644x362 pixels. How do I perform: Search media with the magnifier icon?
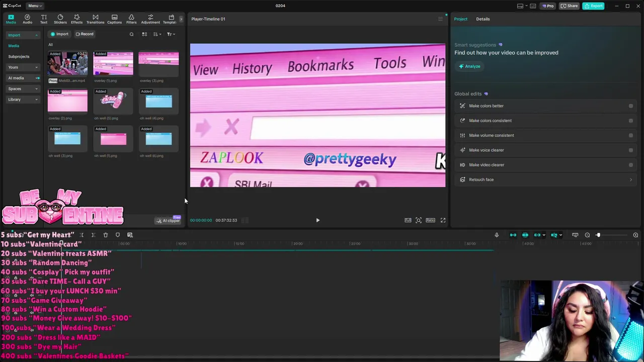click(x=132, y=34)
